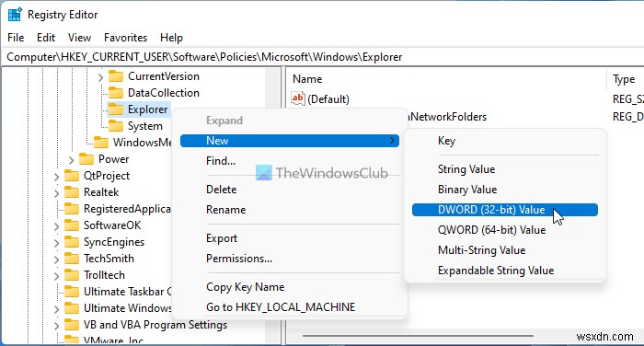
Task: Choose Rename from the context menu
Action: click(226, 210)
